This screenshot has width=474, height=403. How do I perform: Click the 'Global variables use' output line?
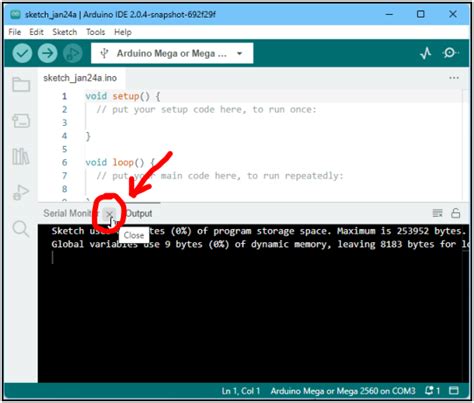pos(260,244)
